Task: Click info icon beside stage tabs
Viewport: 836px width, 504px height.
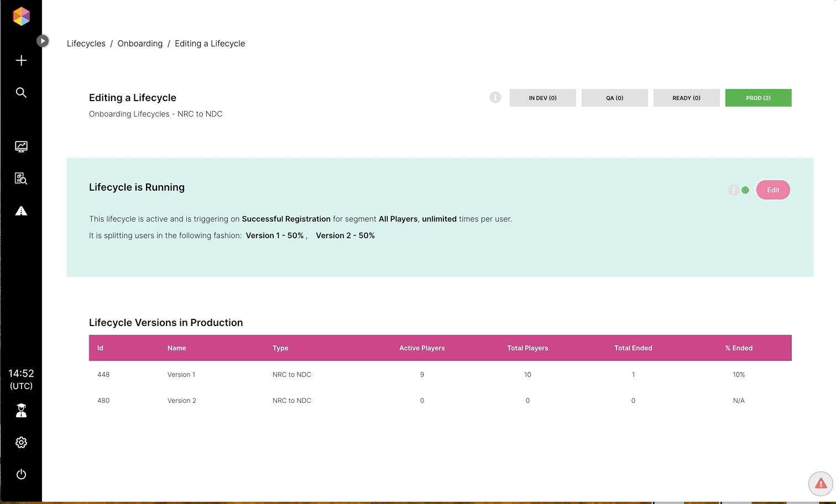Action: pos(495,97)
